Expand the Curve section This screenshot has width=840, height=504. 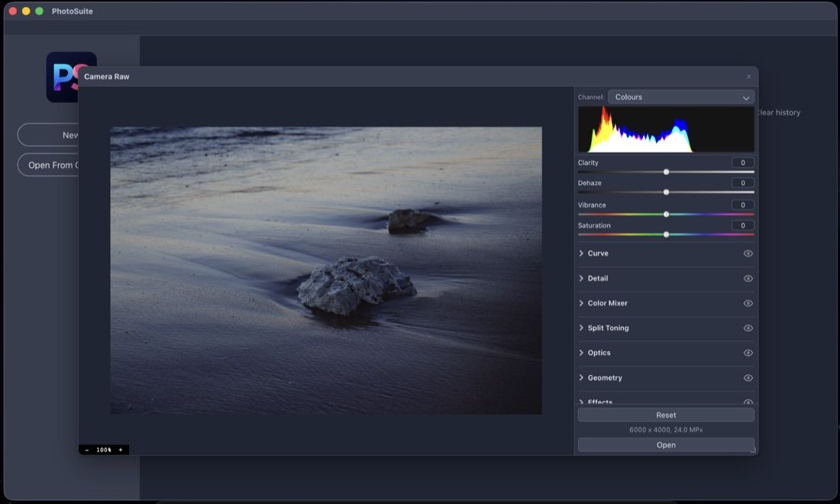click(x=581, y=254)
